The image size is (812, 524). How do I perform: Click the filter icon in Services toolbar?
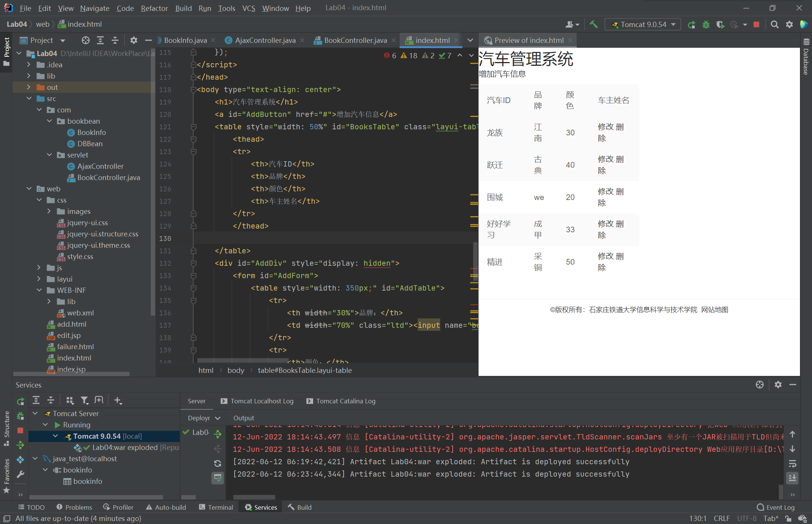pos(85,400)
